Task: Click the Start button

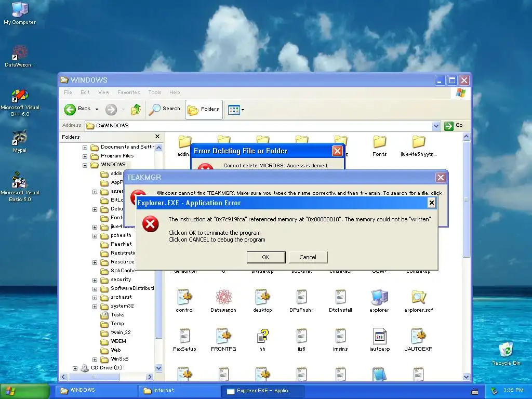Action: pyautogui.click(x=24, y=391)
